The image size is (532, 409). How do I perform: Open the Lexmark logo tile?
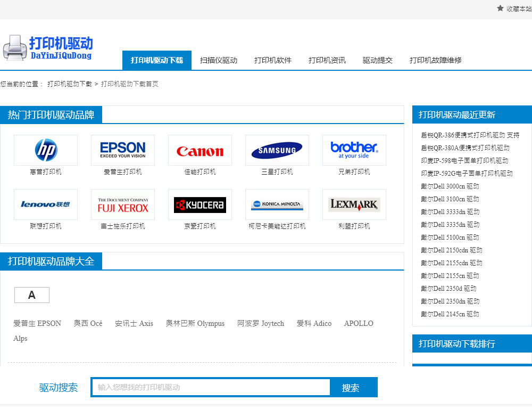click(x=354, y=204)
